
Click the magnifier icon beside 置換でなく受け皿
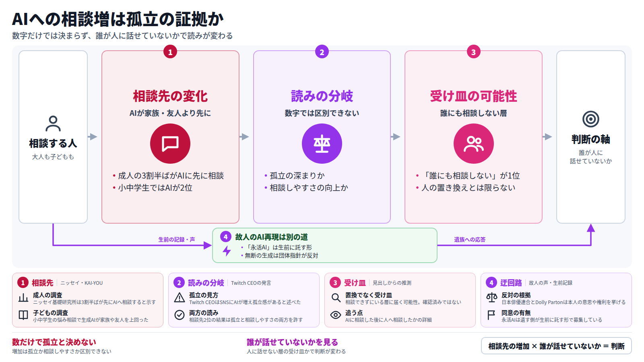coord(336,298)
